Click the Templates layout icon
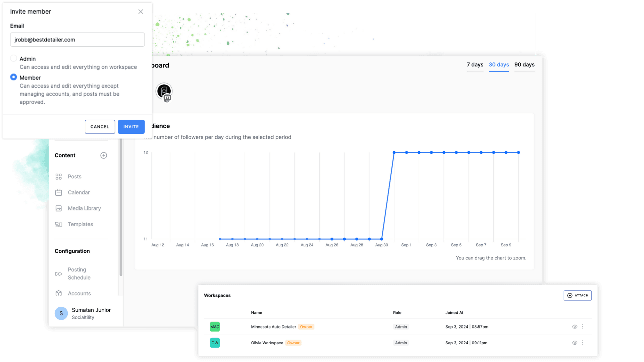This screenshot has width=644, height=362. point(59,224)
